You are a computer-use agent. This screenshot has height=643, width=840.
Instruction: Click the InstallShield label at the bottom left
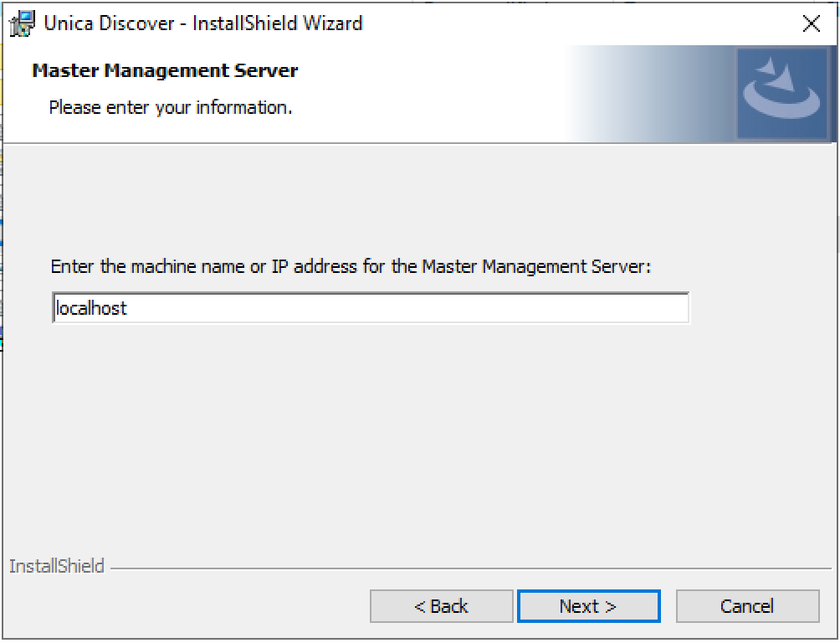(57, 567)
